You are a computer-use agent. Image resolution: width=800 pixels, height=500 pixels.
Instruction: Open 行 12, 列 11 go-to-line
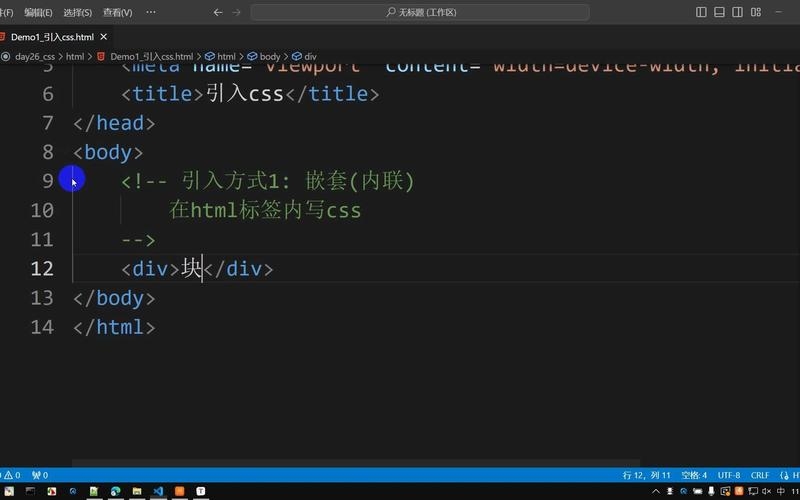click(646, 476)
